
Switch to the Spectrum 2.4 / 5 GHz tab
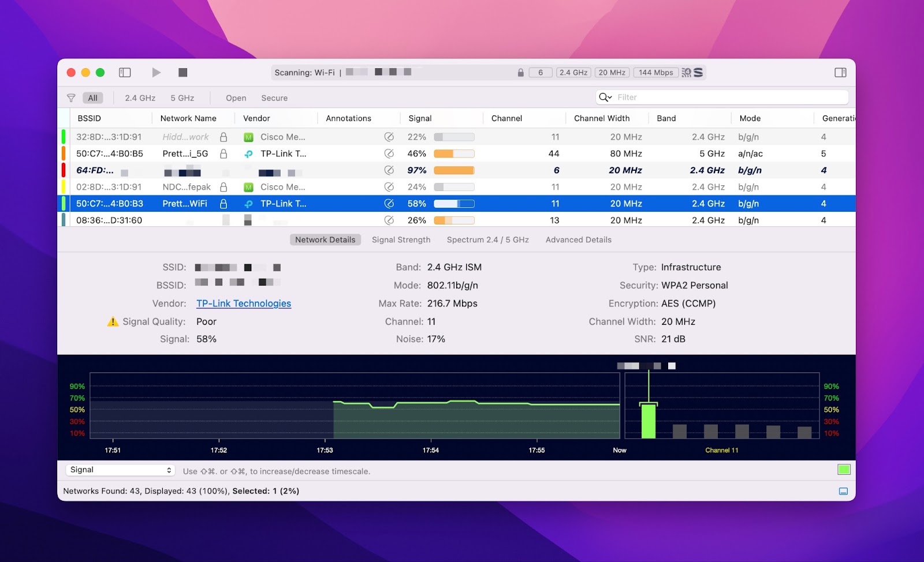tap(487, 239)
